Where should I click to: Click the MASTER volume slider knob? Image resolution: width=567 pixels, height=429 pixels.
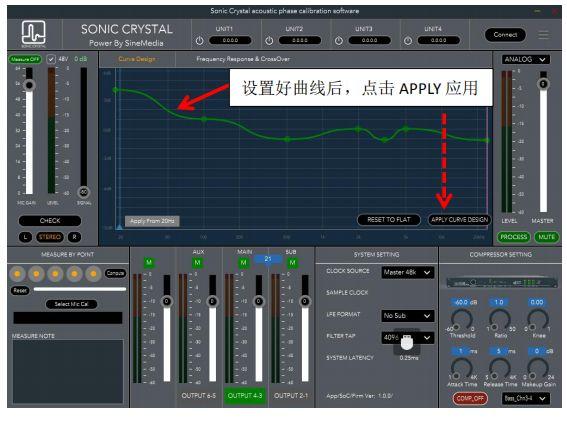[543, 84]
